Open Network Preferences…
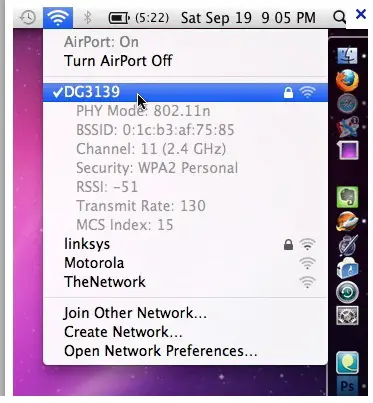Image resolution: width=373 pixels, height=403 pixels. [185, 351]
